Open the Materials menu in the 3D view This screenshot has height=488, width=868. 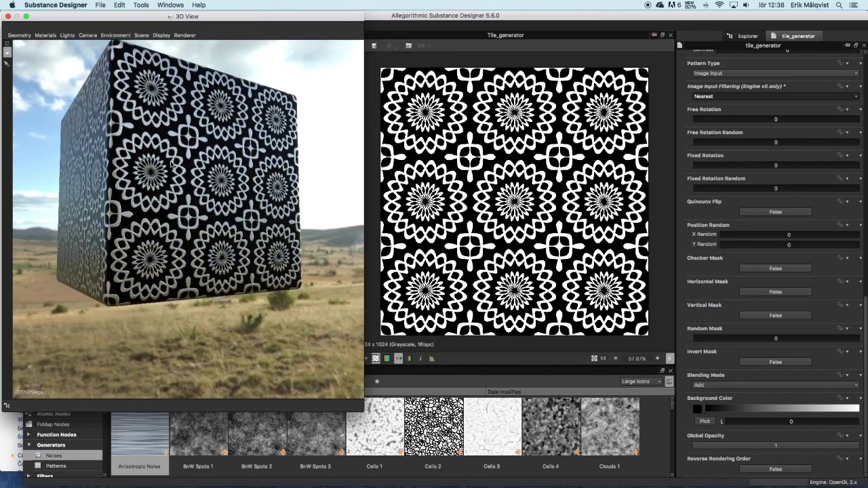click(x=45, y=35)
